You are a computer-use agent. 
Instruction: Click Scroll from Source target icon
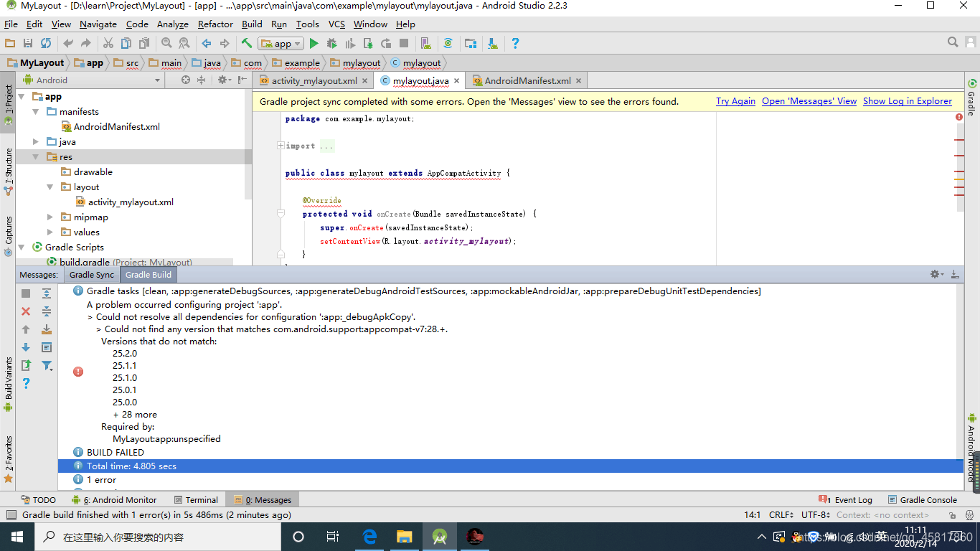(x=186, y=80)
